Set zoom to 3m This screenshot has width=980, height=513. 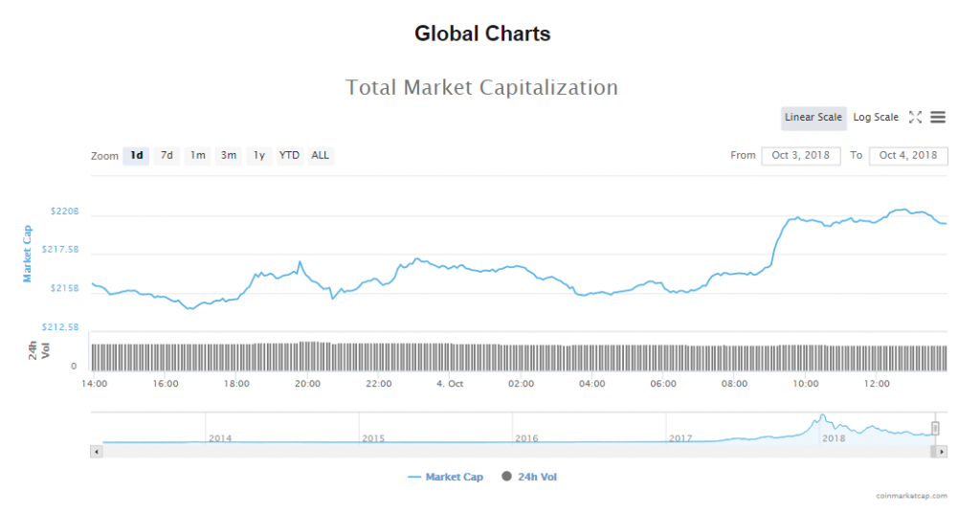click(228, 155)
